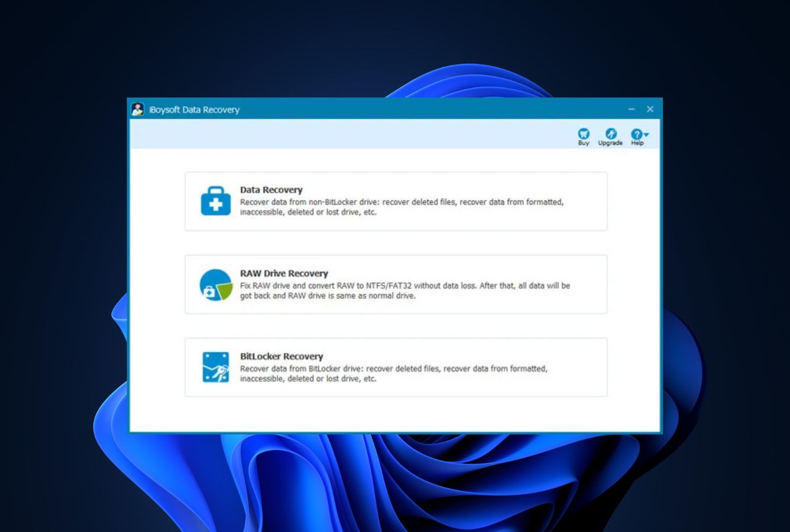790x532 pixels.
Task: Click the BitLocker Recovery key icon
Action: [216, 368]
